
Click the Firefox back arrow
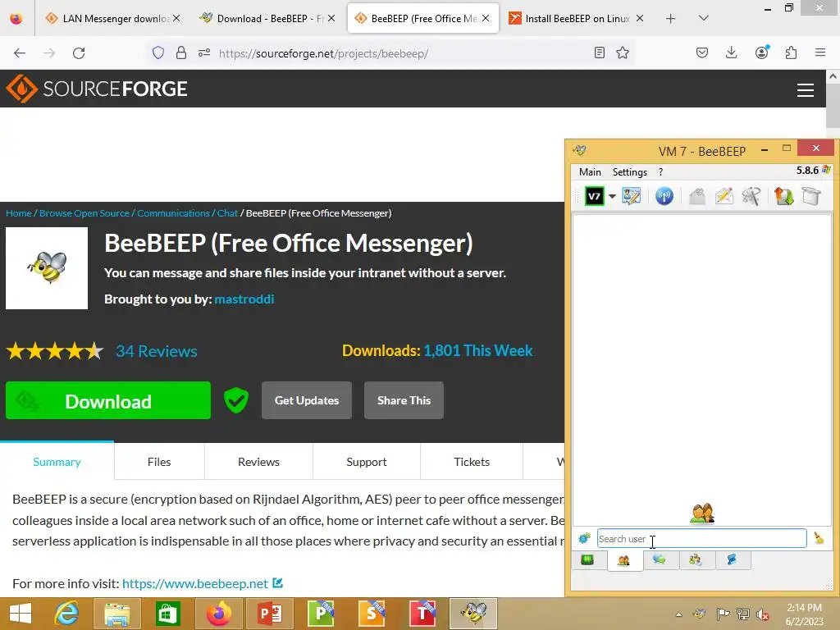[x=20, y=53]
